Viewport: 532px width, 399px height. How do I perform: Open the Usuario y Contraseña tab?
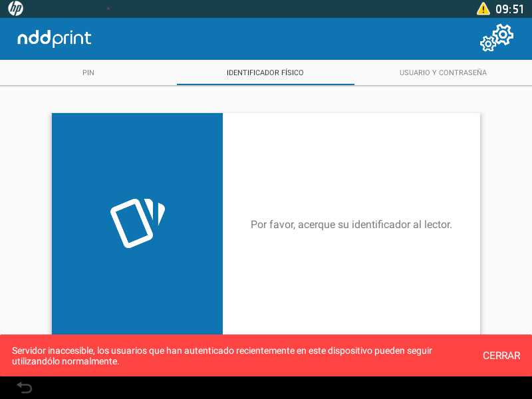(443, 72)
